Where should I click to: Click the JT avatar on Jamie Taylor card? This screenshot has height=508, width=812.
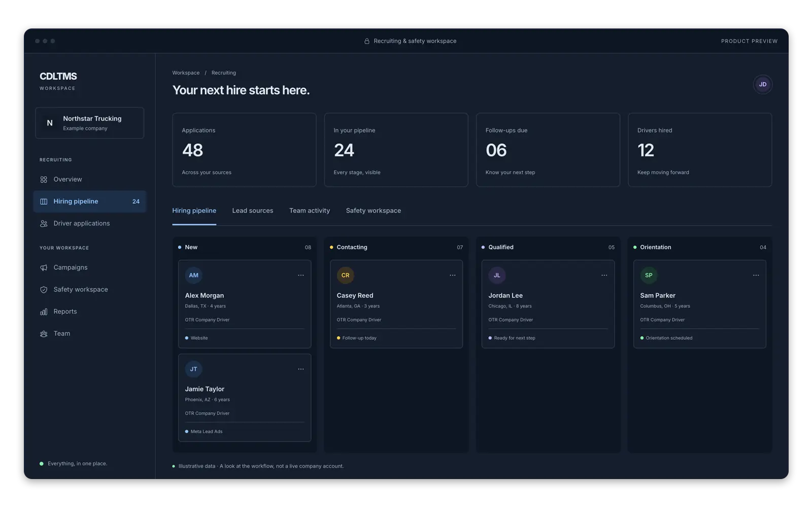click(194, 369)
